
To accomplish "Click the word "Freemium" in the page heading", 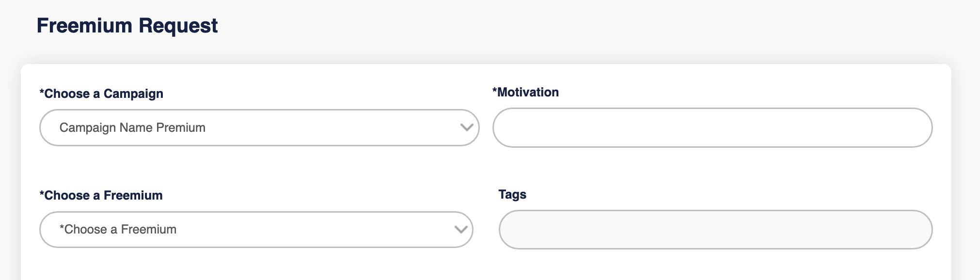I will (84, 26).
